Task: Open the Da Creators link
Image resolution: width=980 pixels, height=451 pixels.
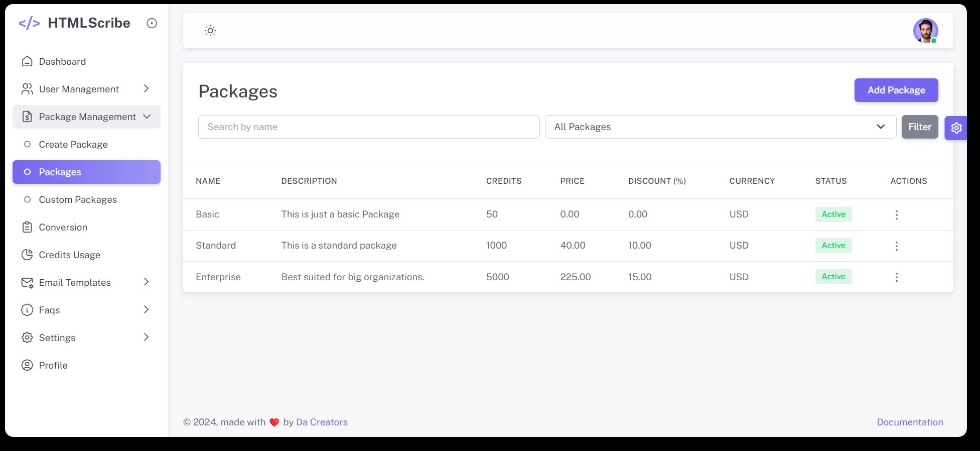Action: [x=322, y=422]
